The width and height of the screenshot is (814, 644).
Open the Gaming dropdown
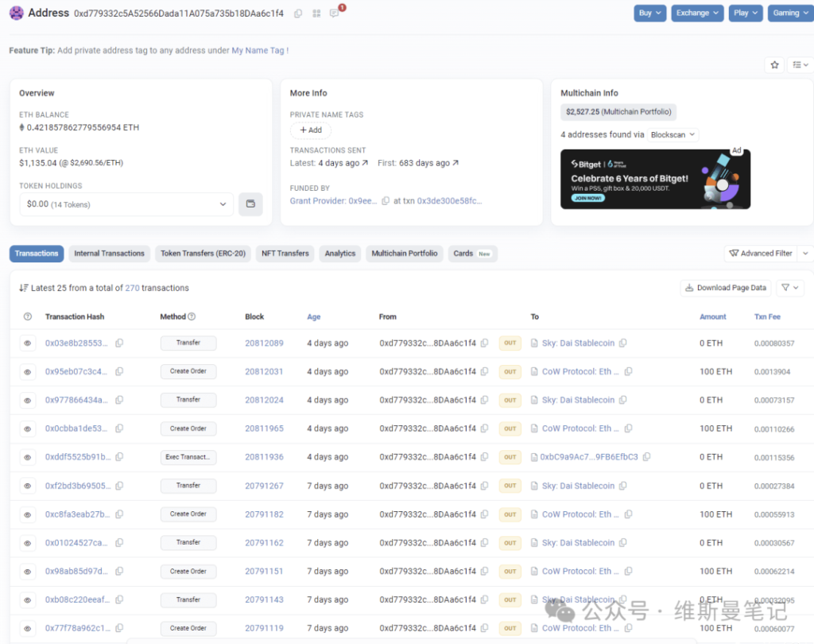[791, 13]
